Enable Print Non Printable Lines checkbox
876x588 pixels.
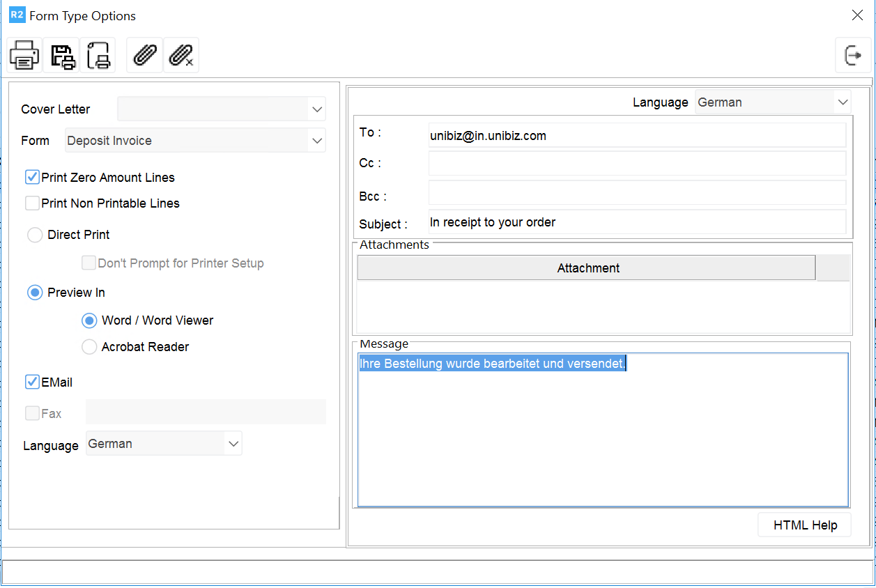[x=32, y=203]
